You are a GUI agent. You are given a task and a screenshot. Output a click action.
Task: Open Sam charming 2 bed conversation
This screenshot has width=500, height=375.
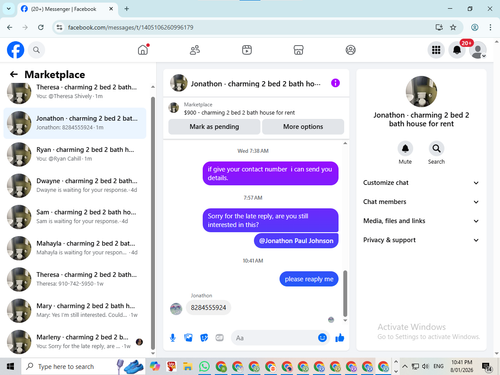pos(75,217)
